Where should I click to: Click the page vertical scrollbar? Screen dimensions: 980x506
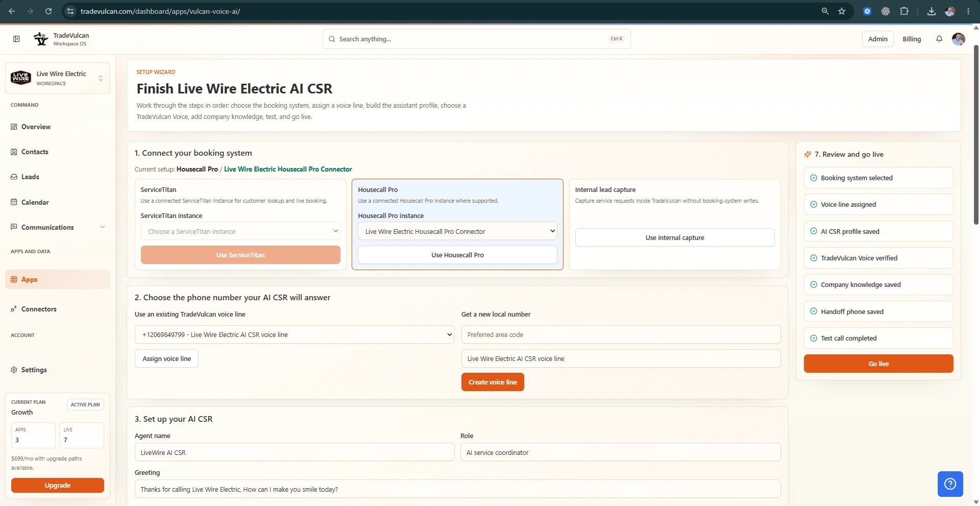coord(976,135)
